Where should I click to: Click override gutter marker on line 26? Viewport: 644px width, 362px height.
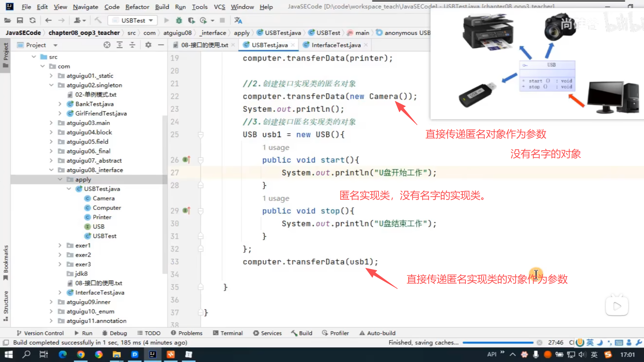[x=186, y=160]
